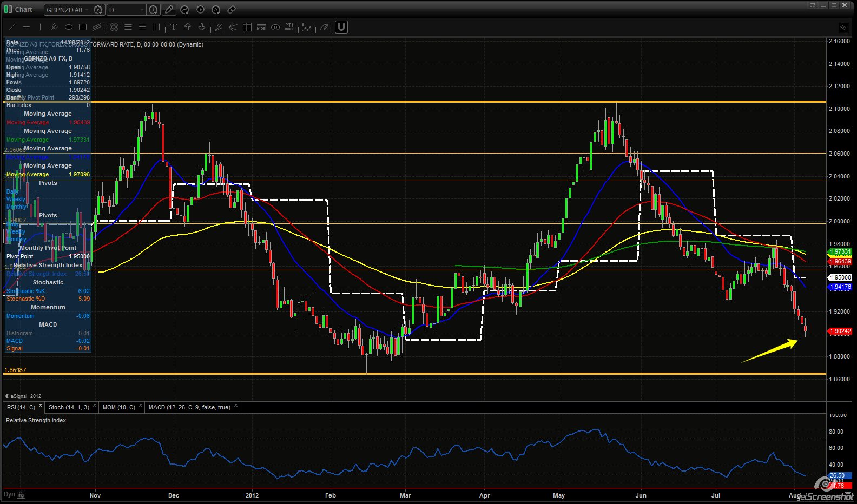This screenshot has height=504, width=857.
Task: Click the 2.10000 price scale label
Action: (x=839, y=108)
